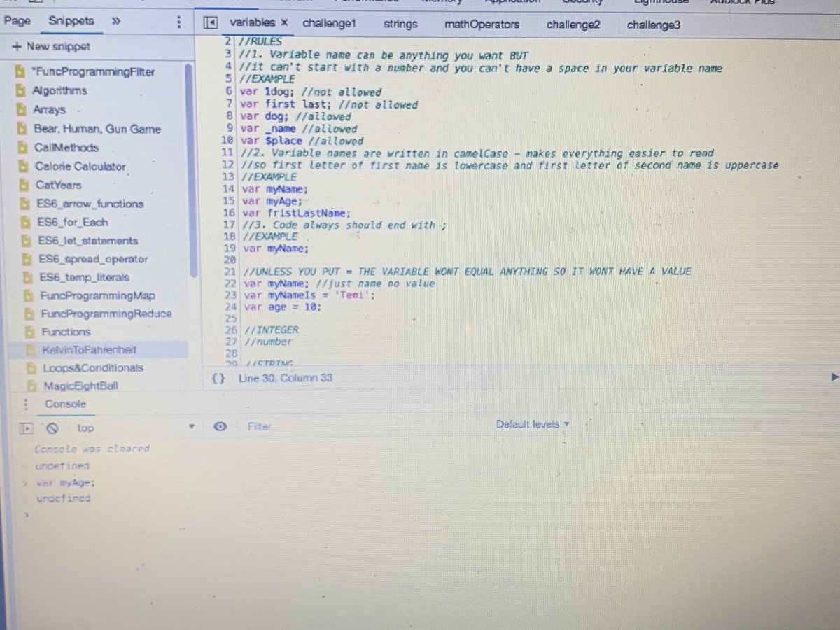Screen dimensions: 840x630
Task: Open the MagicEightBall snippet
Action: click(x=80, y=386)
